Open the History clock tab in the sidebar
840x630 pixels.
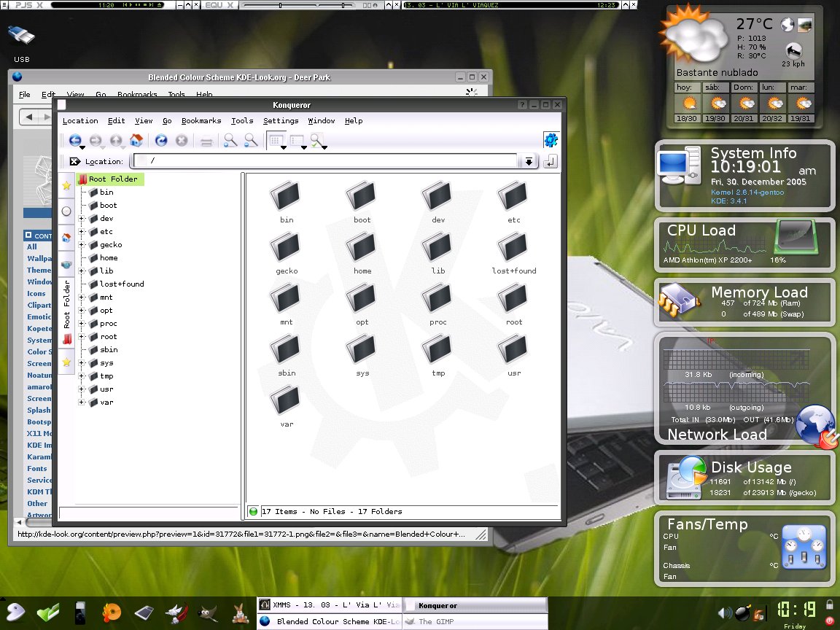66,211
